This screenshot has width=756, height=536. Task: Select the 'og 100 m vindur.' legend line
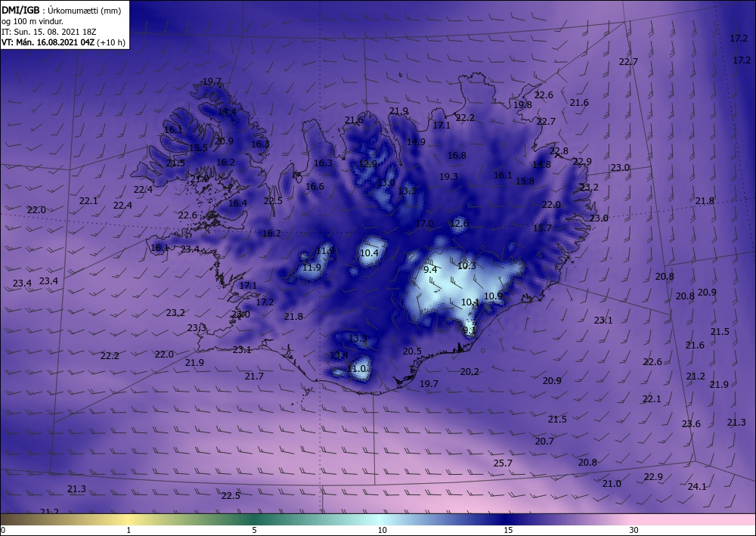[x=33, y=21]
